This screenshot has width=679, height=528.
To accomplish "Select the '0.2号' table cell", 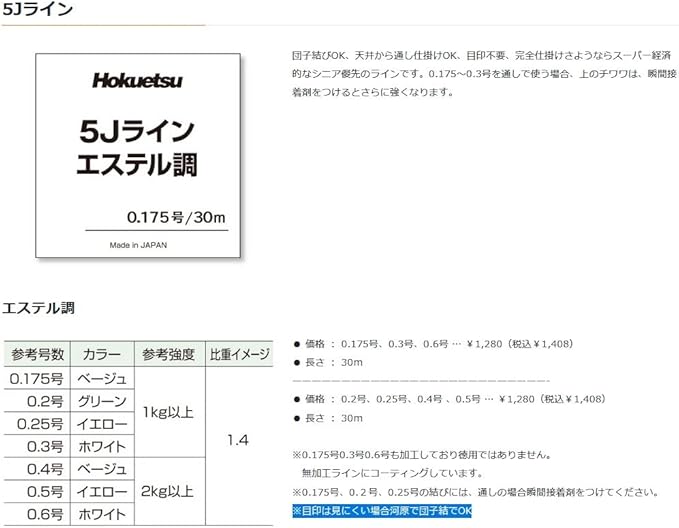I will point(37,401).
